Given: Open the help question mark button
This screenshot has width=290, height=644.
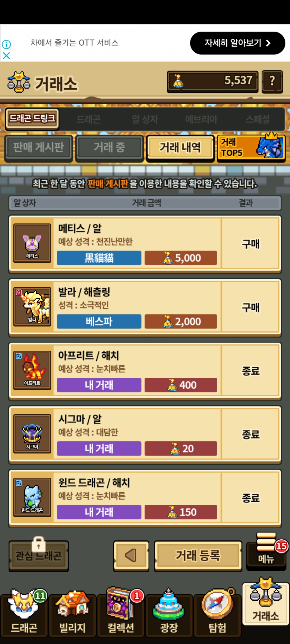Looking at the screenshot, I should point(272,81).
